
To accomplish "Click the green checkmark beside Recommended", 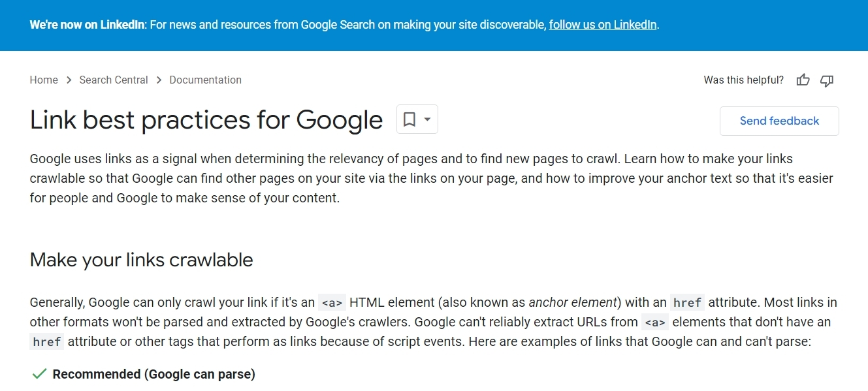I will point(39,374).
